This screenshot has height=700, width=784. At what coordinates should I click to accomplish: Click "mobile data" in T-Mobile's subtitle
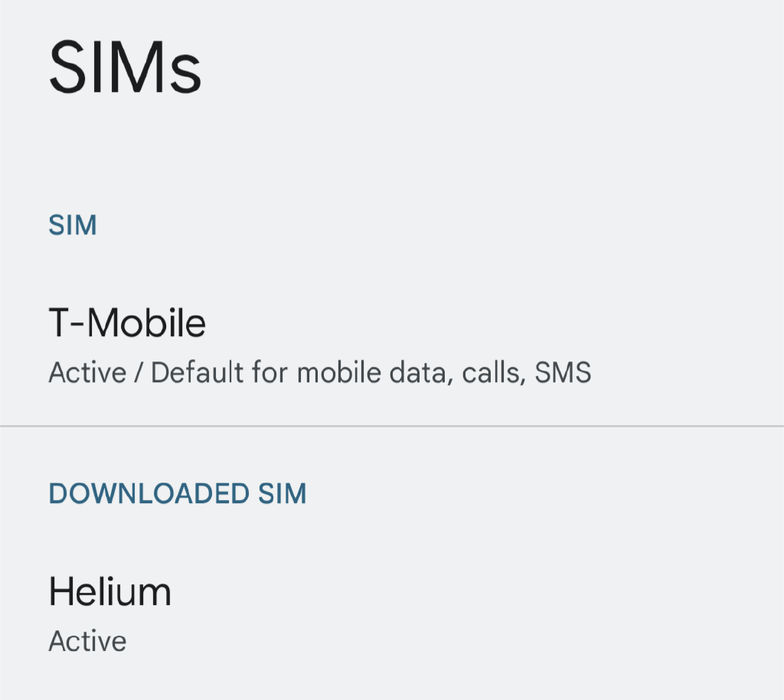tap(375, 372)
